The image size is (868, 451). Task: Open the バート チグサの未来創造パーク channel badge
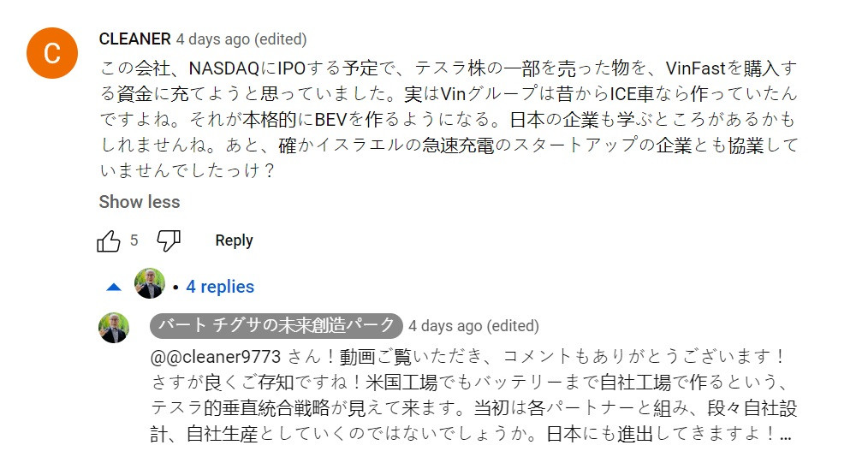(276, 325)
